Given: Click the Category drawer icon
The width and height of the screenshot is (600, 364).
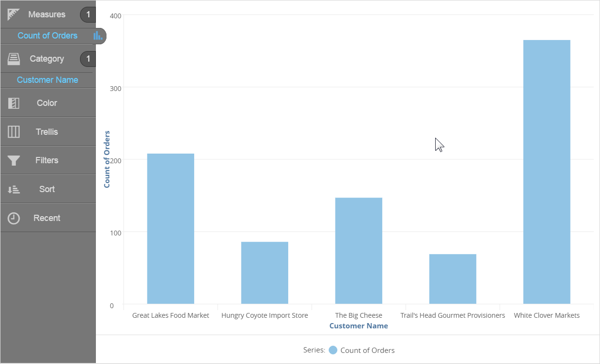Looking at the screenshot, I should pyautogui.click(x=13, y=59).
